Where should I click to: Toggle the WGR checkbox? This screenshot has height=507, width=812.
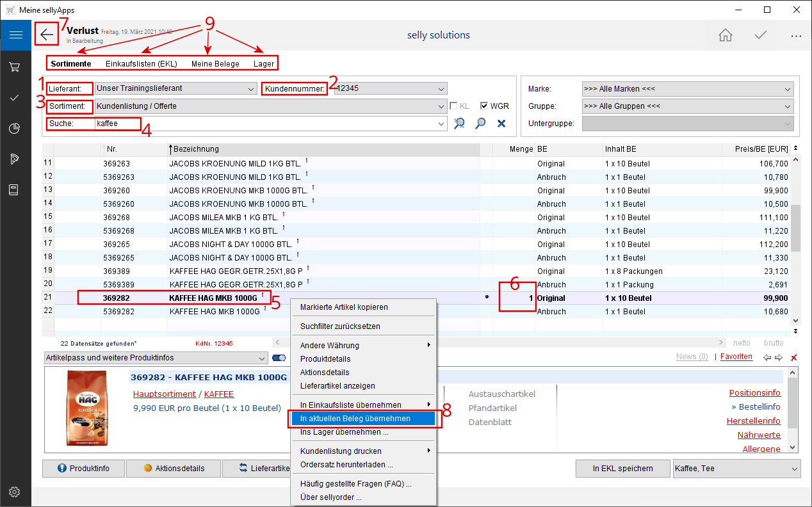click(x=484, y=106)
